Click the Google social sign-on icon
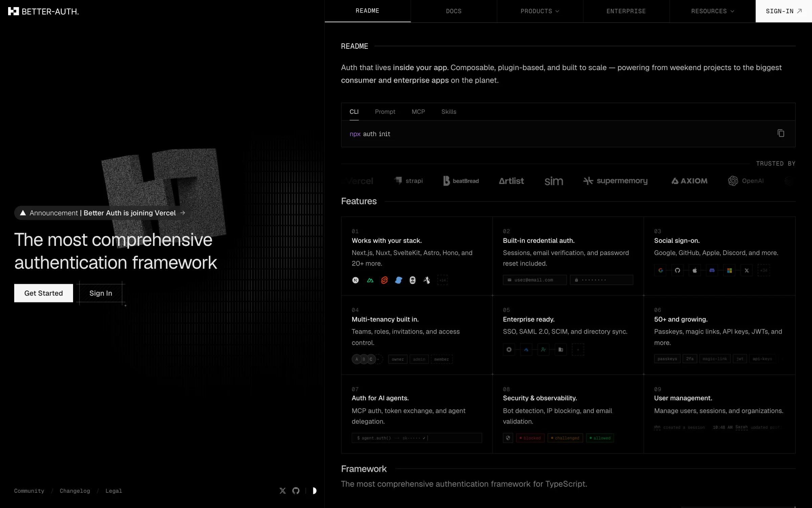This screenshot has width=812, height=508. point(660,270)
